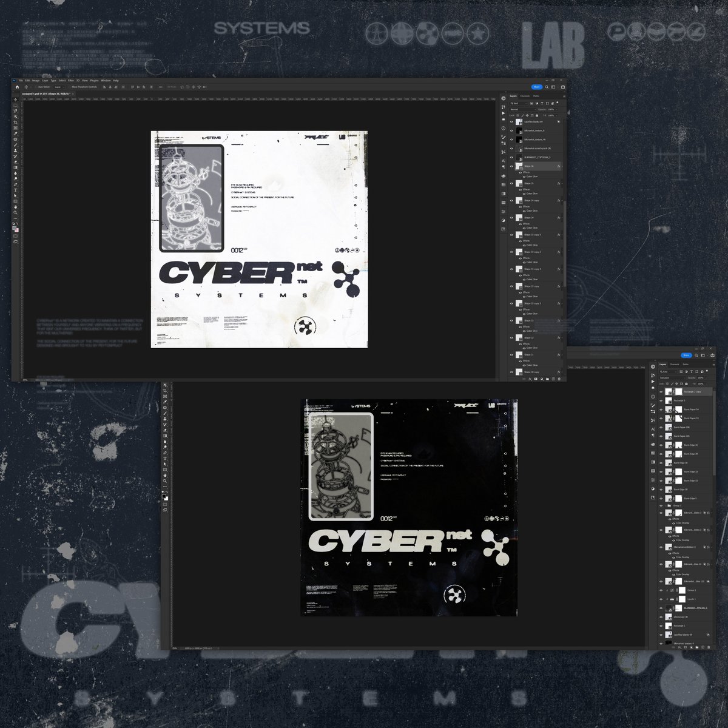Open the Opacity dropdown in Layers panel
This screenshot has height=728, width=728.
556,109
